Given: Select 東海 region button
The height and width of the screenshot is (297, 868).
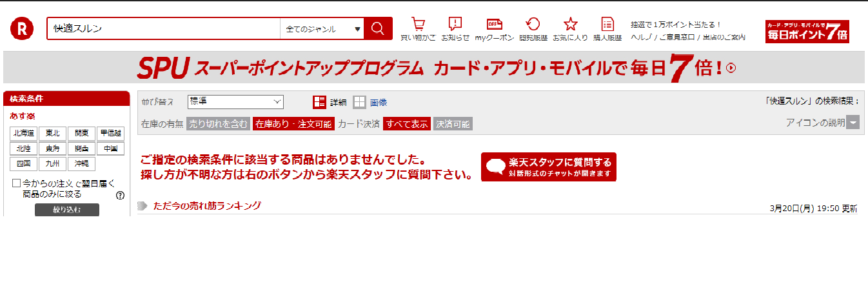Looking at the screenshot, I should coord(53,148).
